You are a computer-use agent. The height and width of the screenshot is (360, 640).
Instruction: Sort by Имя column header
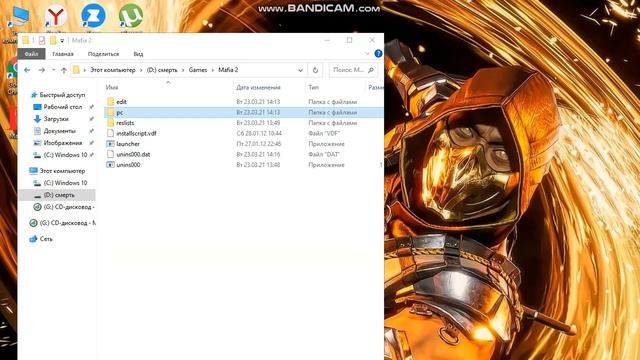click(112, 87)
